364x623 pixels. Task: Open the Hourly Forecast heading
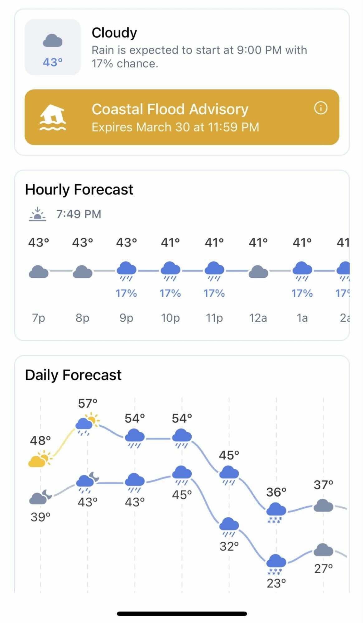point(79,189)
